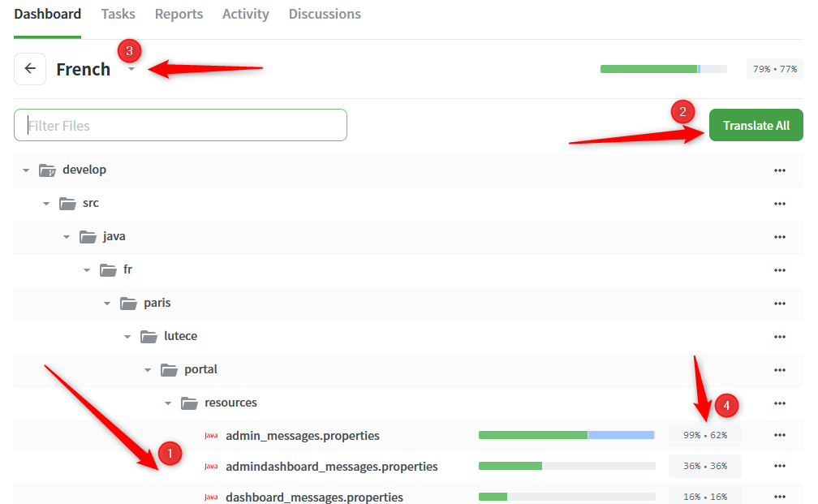Open the ellipsis menu for the src folder
This screenshot has height=504, width=818.
[780, 203]
